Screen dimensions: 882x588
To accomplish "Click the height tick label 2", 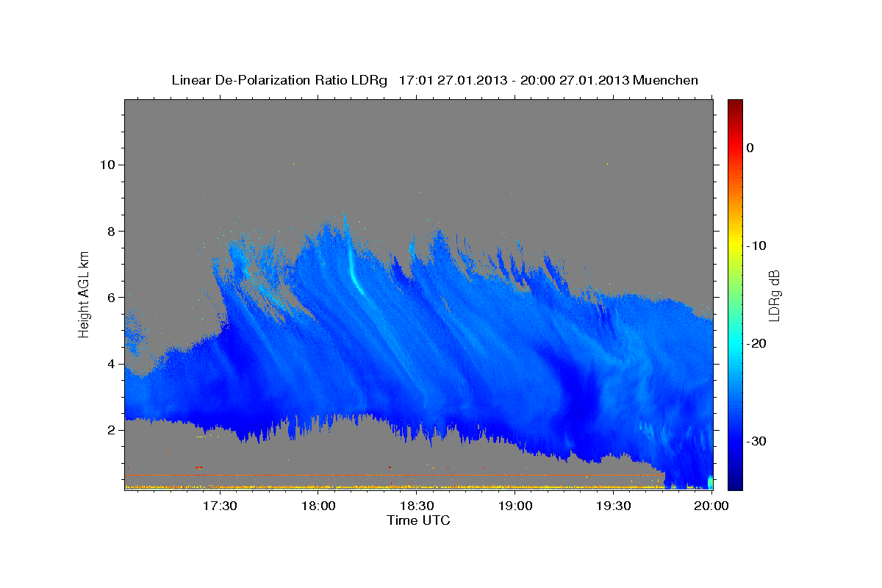I will click(x=113, y=429).
